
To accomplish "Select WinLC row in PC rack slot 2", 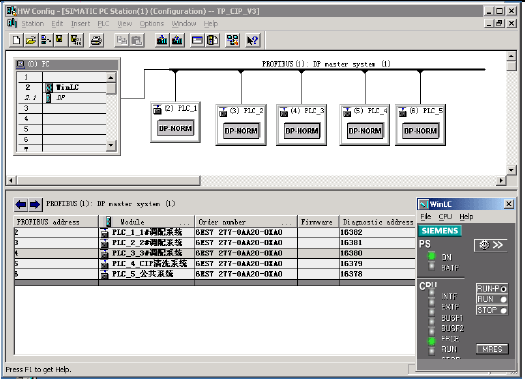I will point(62,87).
